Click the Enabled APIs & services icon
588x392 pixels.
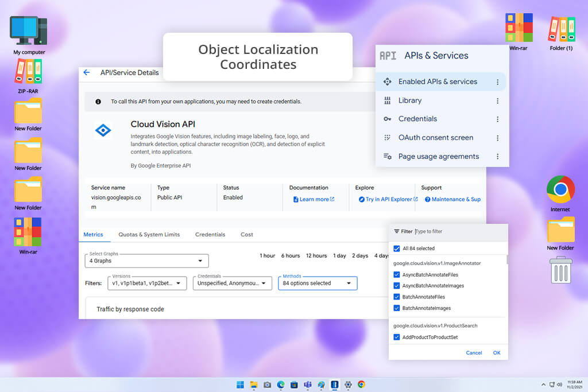(388, 81)
